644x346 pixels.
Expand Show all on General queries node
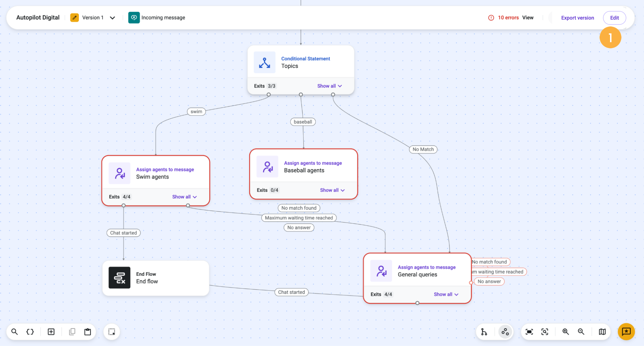tap(446, 294)
